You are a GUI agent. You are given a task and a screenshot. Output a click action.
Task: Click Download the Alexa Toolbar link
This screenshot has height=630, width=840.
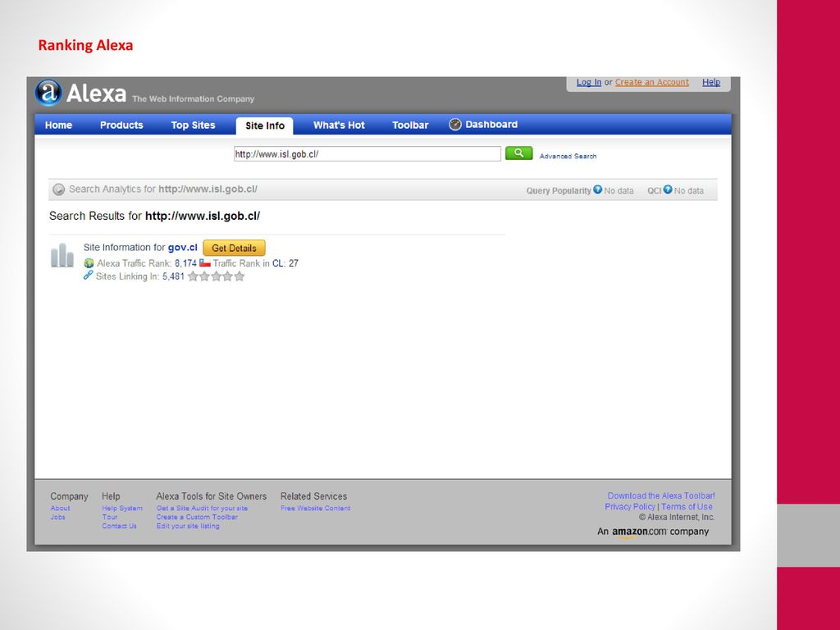[x=661, y=495]
